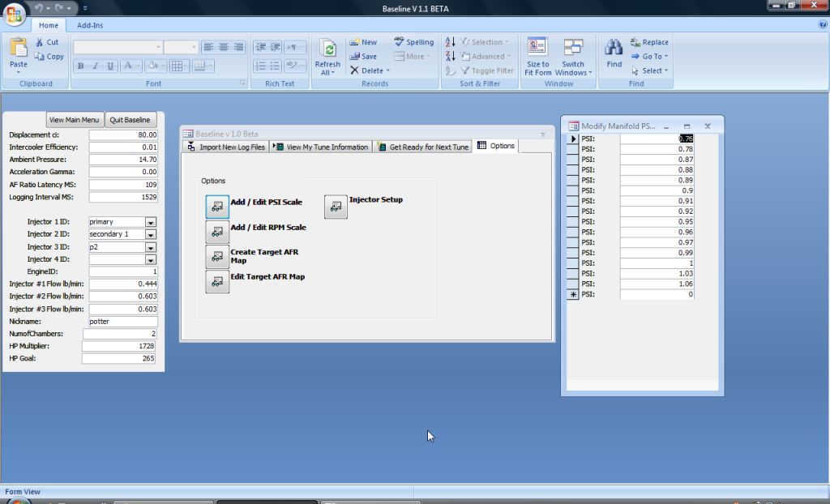Open the Get Ready for Next Tune tab
The width and height of the screenshot is (830, 504).
tap(423, 147)
